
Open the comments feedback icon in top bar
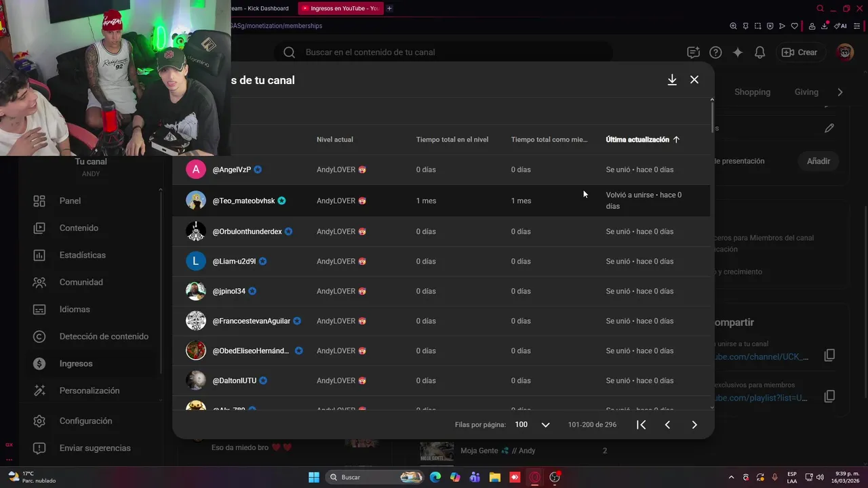tap(693, 52)
